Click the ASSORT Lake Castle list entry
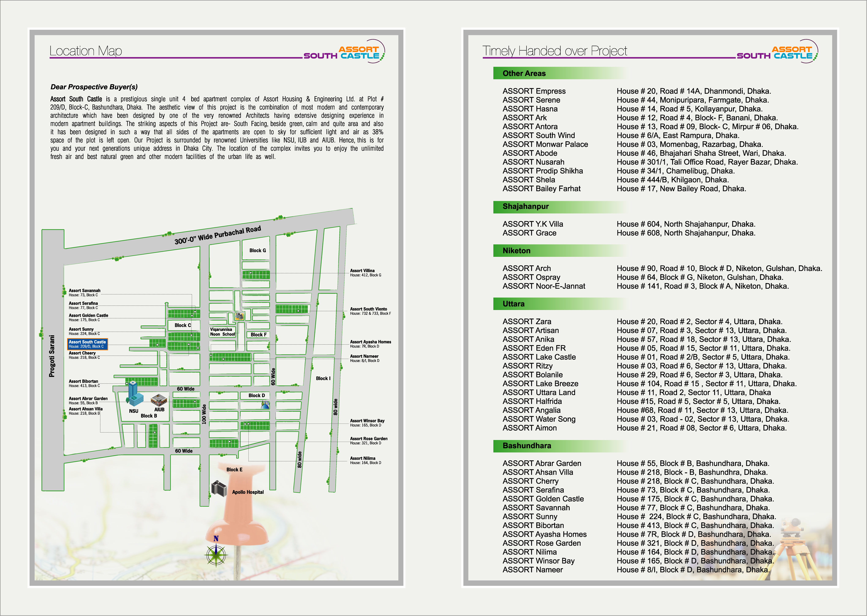867x616 pixels. (x=539, y=357)
